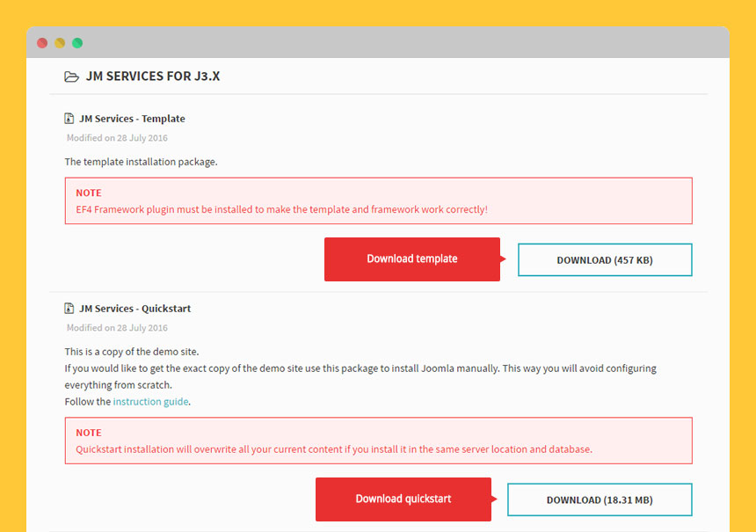Click the red Download template label
Image resolution: width=756 pixels, height=532 pixels.
[x=412, y=259]
